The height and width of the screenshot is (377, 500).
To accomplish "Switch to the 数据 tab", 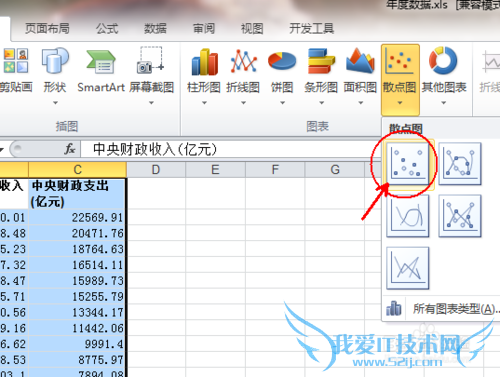I will point(155,29).
